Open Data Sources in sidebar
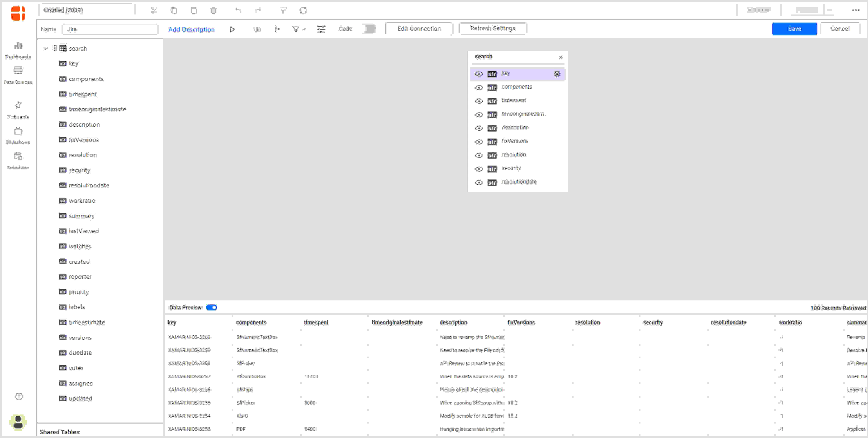This screenshot has width=868, height=438. coord(18,75)
